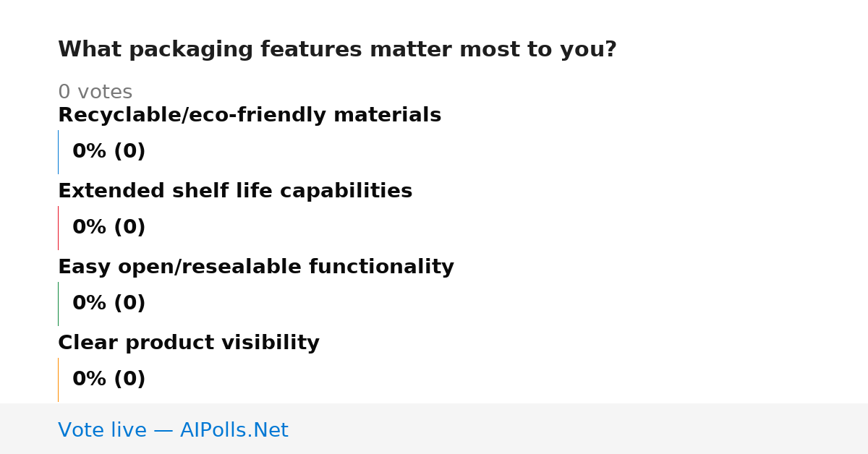868x454 pixels.
Task: Click the red bar for Extended shelf life
Action: tap(58, 228)
